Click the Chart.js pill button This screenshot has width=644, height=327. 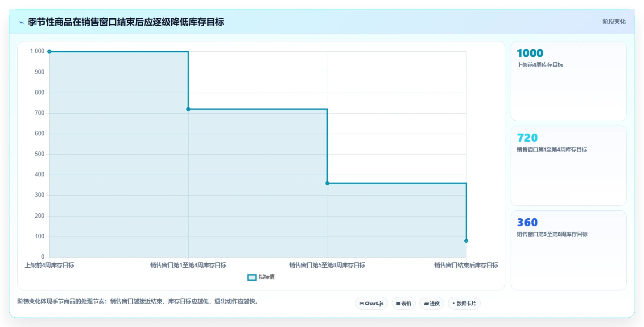pos(372,303)
